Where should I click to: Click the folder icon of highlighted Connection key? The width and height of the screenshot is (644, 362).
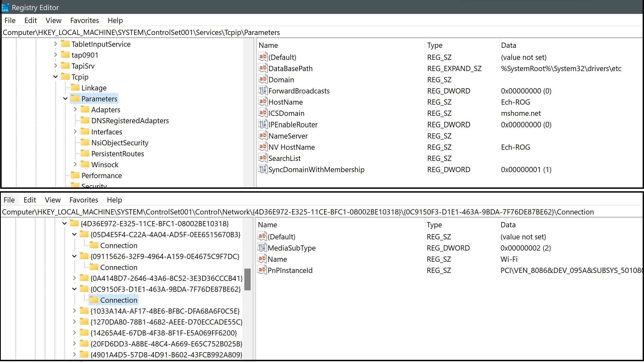[94, 300]
